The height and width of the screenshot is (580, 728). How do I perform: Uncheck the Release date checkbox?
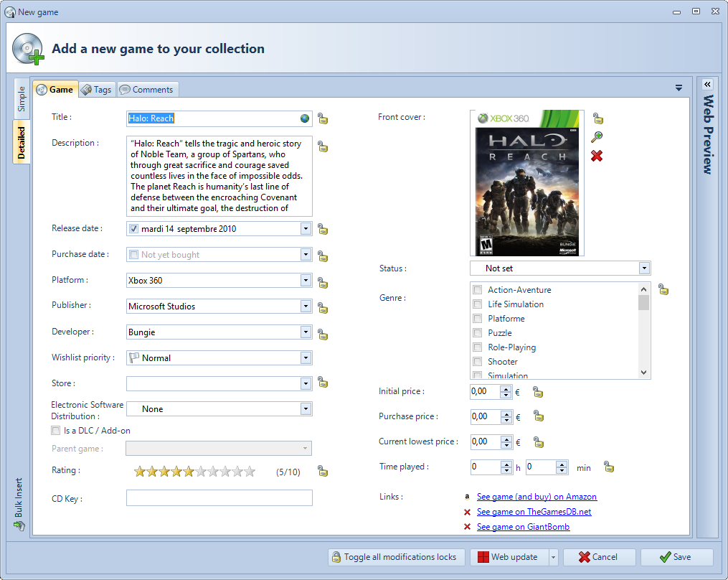(133, 229)
